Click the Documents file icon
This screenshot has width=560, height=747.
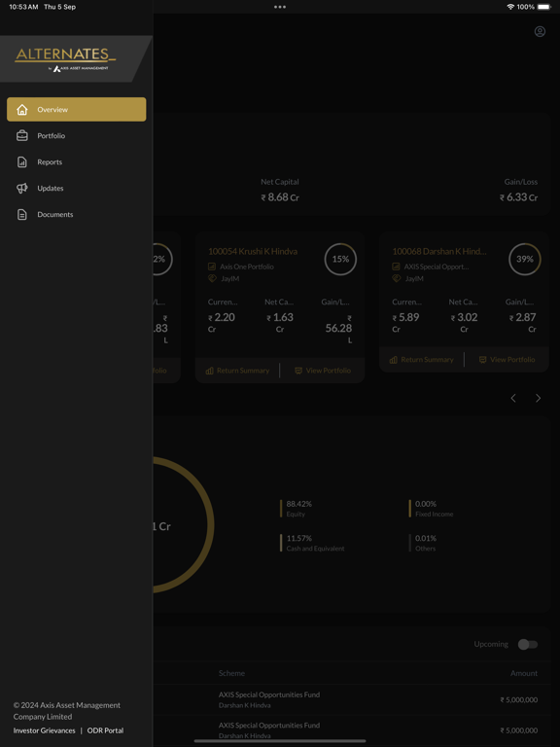22,214
